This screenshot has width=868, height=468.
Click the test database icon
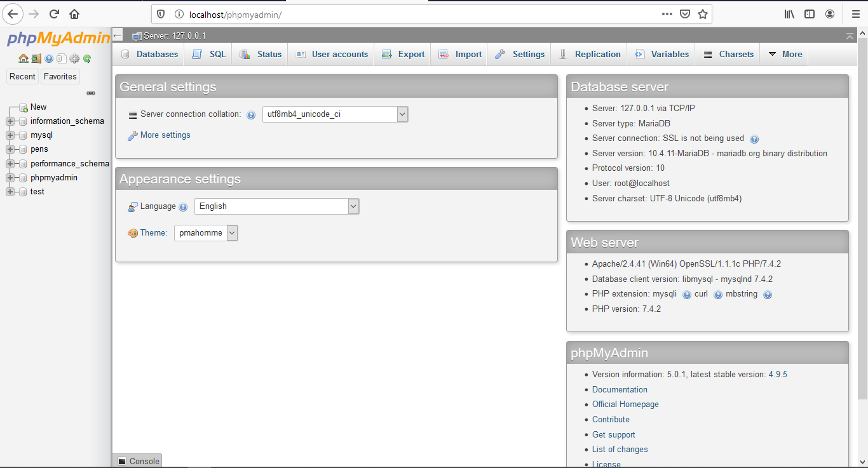point(23,192)
